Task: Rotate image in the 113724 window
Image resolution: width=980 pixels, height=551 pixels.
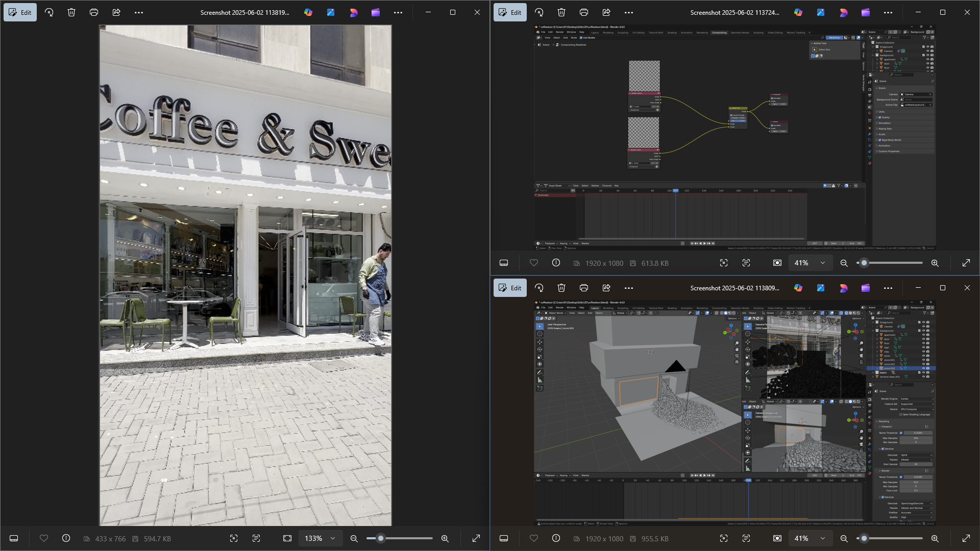Action: tap(539, 12)
